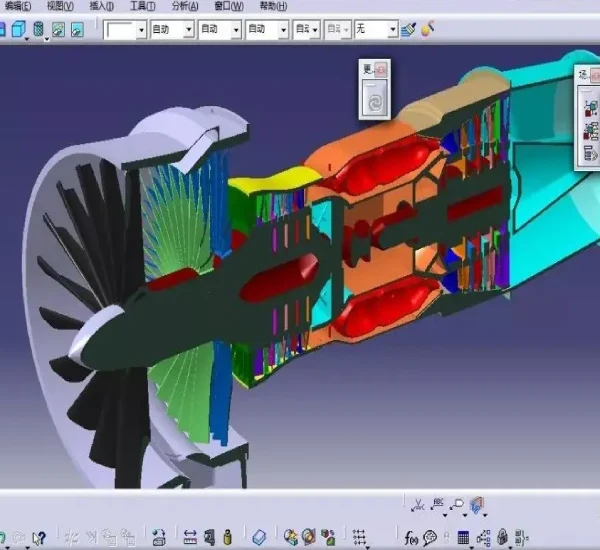Viewport: 600px width, 550px height.
Task: Click the painter brush format icon
Action: click(x=408, y=29)
